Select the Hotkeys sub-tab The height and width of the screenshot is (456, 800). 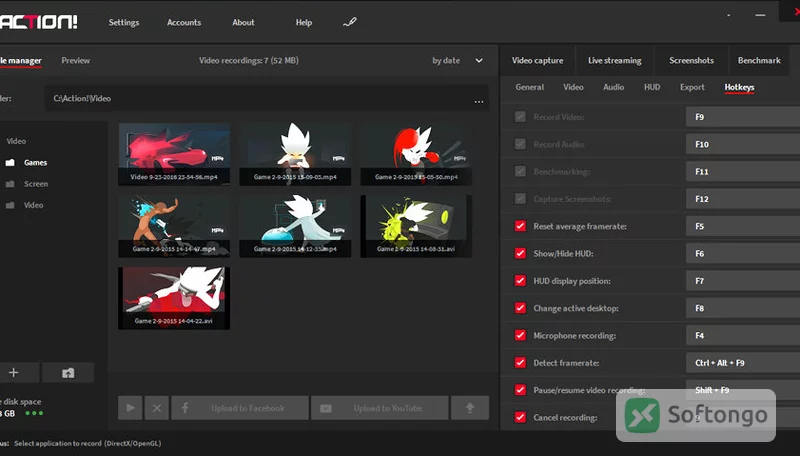pos(739,87)
